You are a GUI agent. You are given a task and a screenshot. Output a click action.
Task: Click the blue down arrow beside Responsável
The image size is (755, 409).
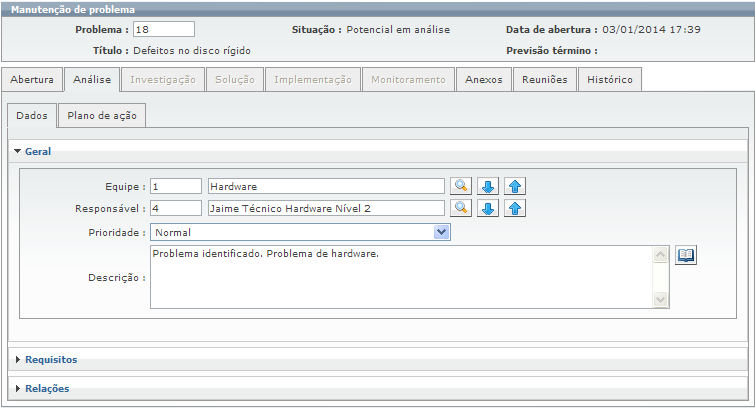click(488, 208)
